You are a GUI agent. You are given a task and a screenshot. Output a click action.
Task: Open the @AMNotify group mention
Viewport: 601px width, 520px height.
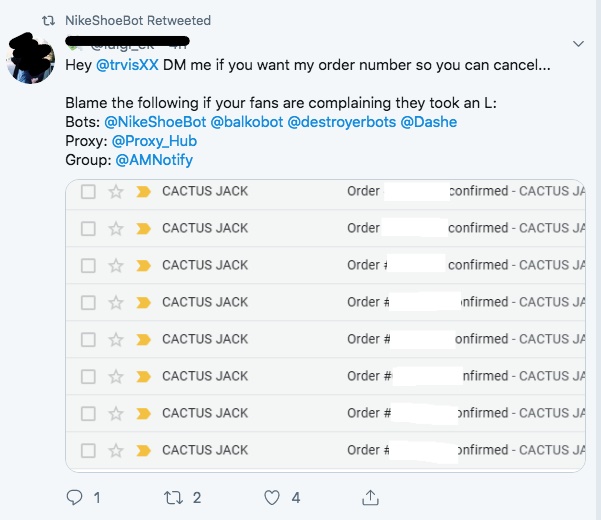click(x=154, y=159)
